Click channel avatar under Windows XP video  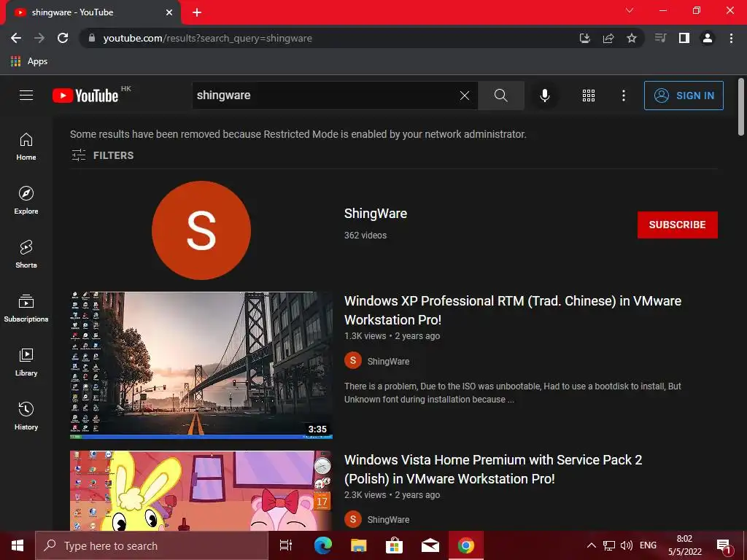point(353,360)
